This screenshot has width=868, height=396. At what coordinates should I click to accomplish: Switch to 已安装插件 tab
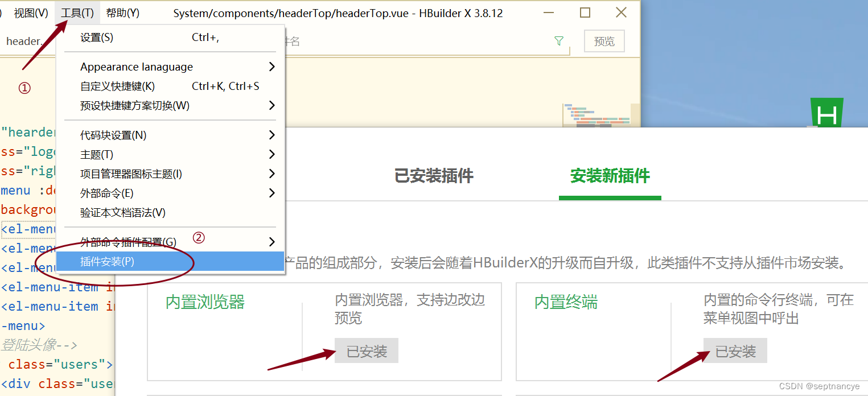[x=434, y=176]
